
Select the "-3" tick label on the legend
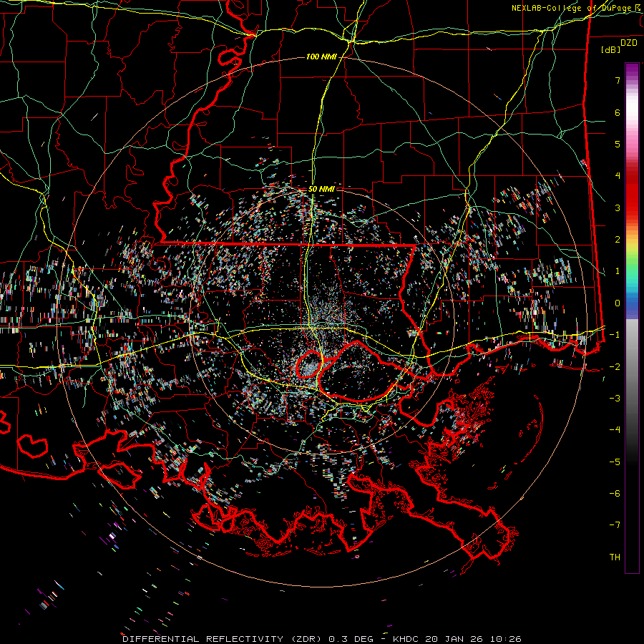(x=615, y=399)
